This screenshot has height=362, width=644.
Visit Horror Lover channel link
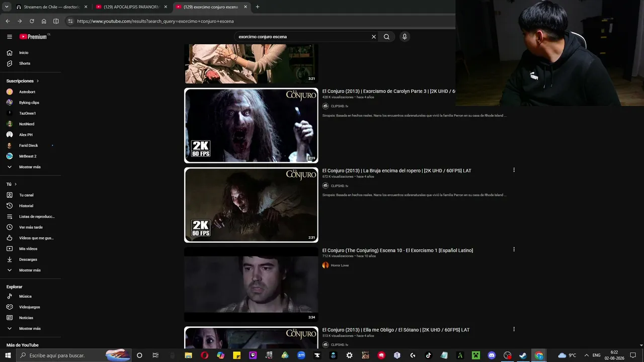point(340,265)
